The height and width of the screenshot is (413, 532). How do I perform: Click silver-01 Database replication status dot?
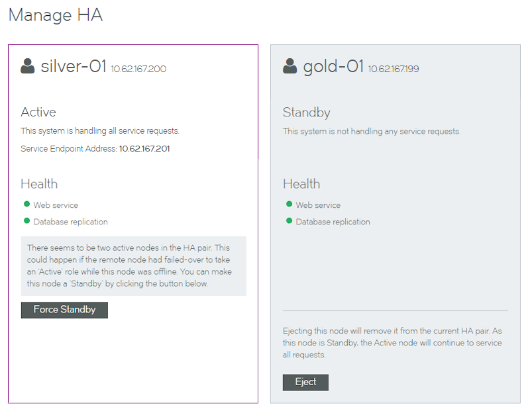click(27, 221)
